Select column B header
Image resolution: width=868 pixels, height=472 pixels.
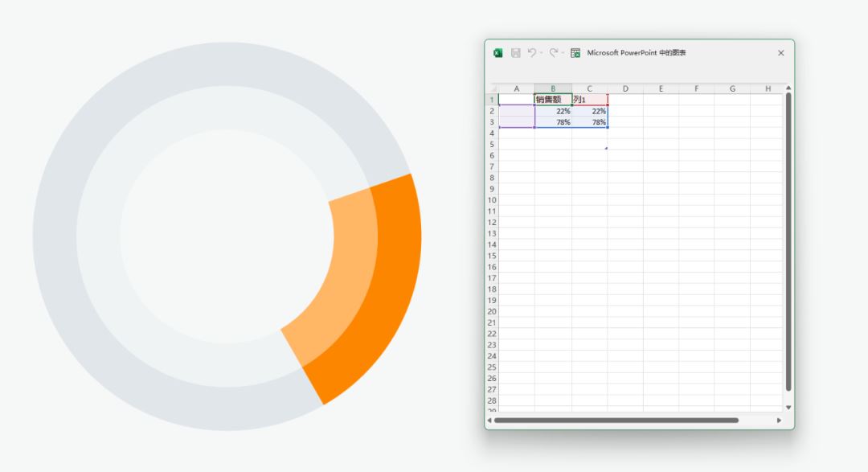click(553, 88)
